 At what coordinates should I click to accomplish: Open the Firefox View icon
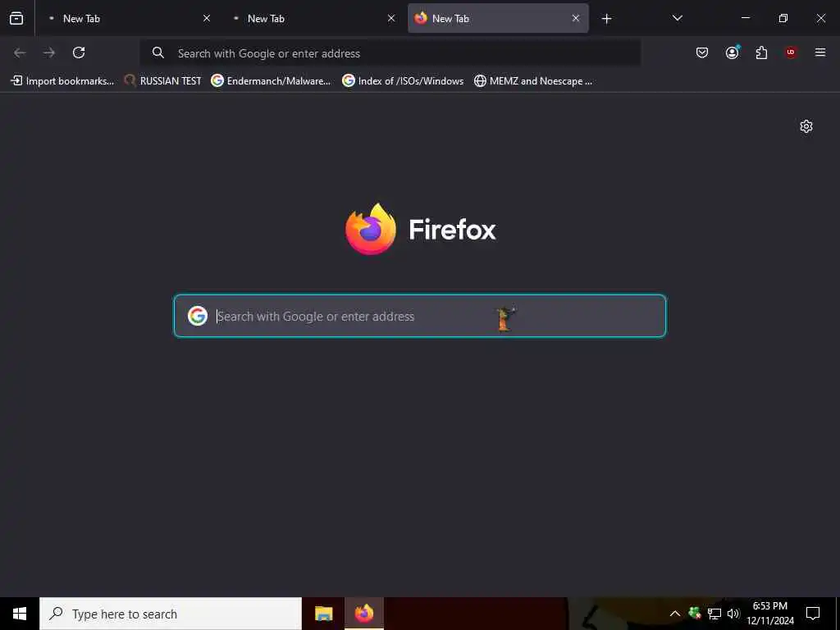16,18
